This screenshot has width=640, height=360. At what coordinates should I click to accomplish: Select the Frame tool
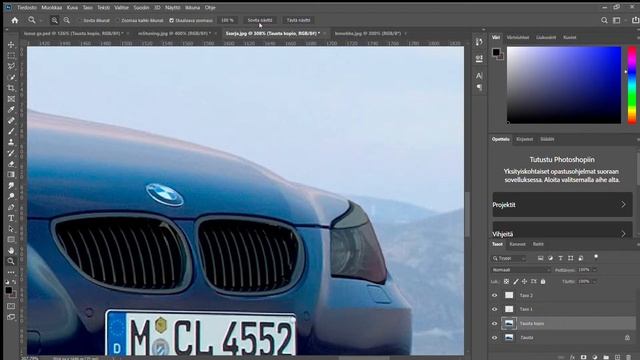tap(11, 99)
